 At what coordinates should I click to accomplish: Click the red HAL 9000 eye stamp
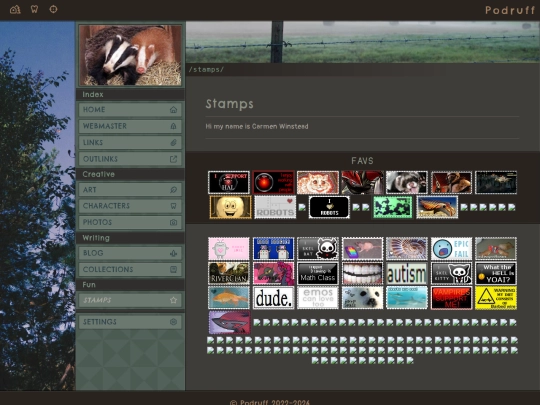(x=273, y=183)
